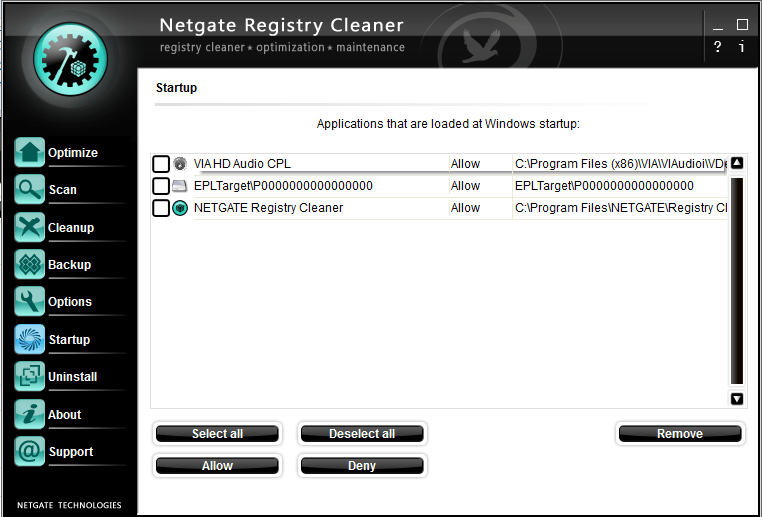Viewport: 762px width, 517px height.
Task: Click the scrollbar down arrow
Action: coord(737,399)
